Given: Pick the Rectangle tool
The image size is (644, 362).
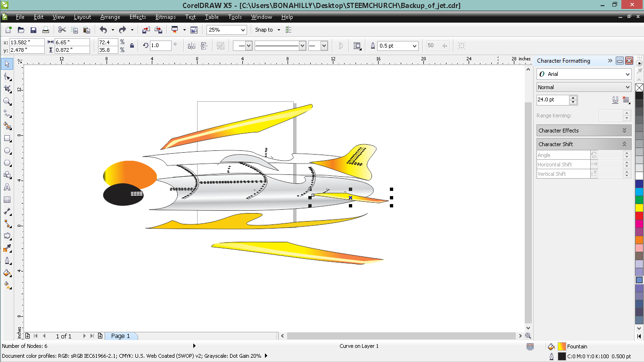Looking at the screenshot, I should tap(7, 139).
